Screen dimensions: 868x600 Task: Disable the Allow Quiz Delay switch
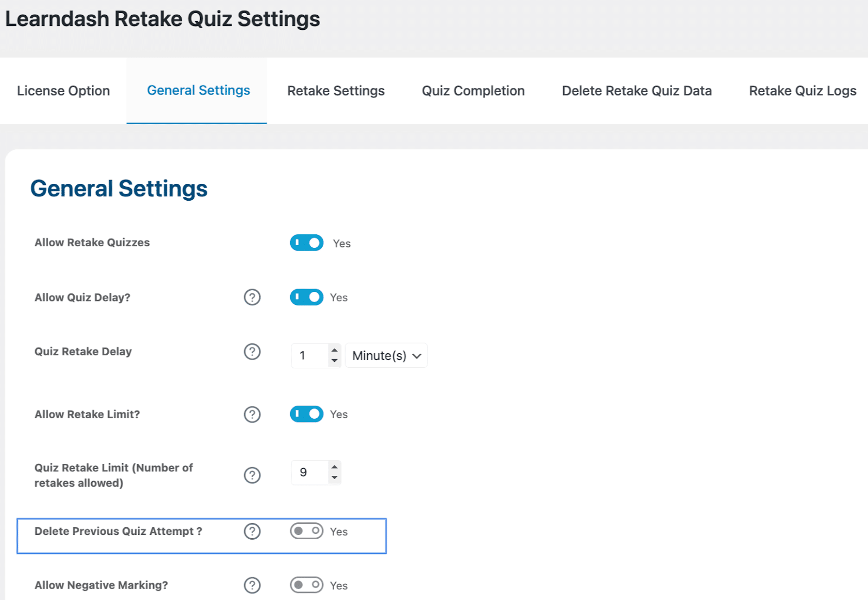click(307, 297)
